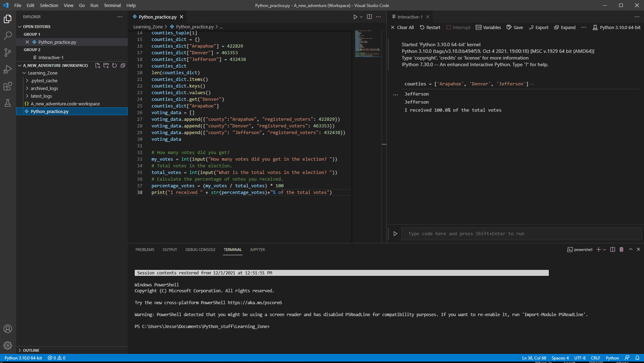Toggle Variables view in Interactive window
This screenshot has width=644, height=363.
[x=488, y=27]
